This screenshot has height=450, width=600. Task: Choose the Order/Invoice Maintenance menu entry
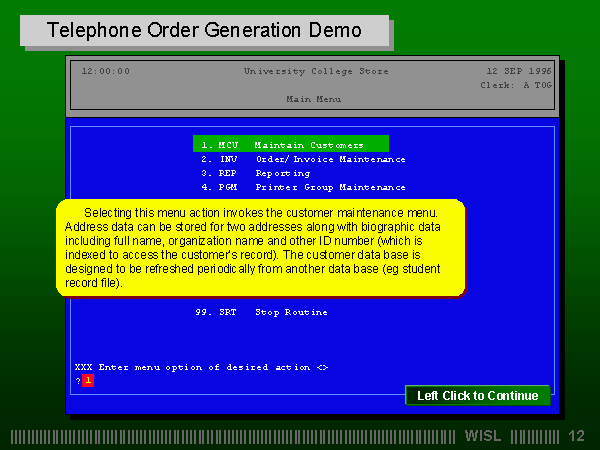click(302, 158)
